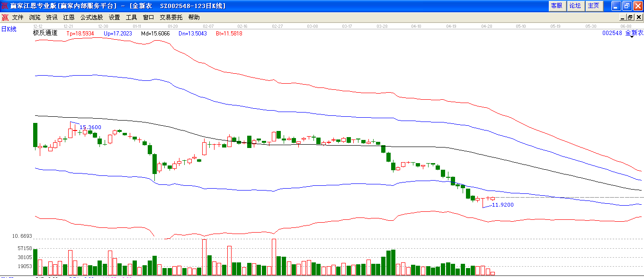Click the 12-30 date marker
The width and height of the screenshot is (644, 278).
click(x=103, y=26)
